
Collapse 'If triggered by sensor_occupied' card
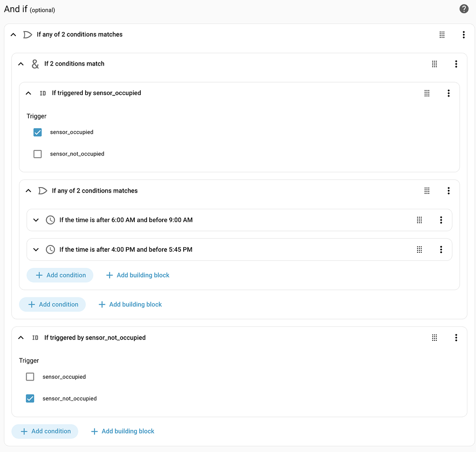(29, 93)
